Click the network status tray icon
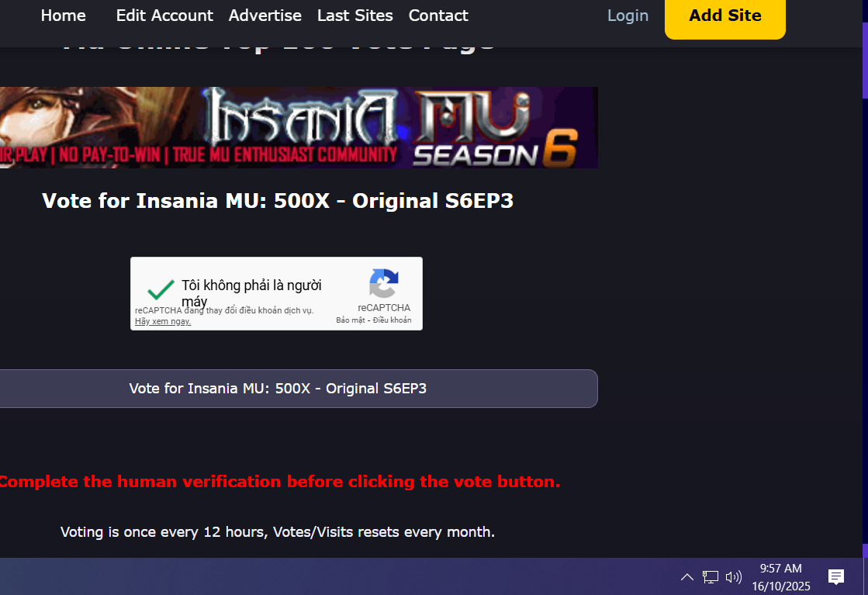This screenshot has width=868, height=595. (x=711, y=577)
